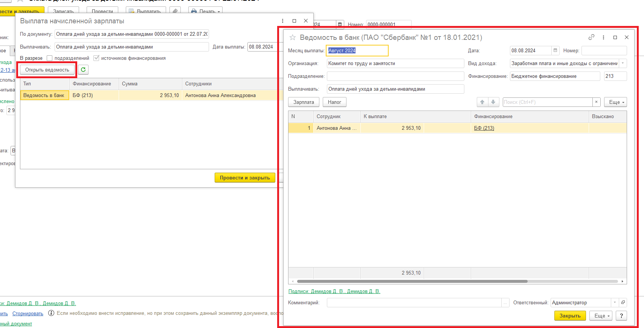Screen dimensions: 644x328
Task: Click the field containing 213
Action: click(x=615, y=76)
